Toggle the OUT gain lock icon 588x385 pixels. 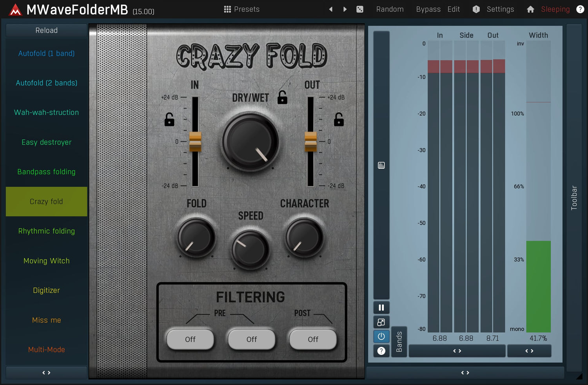click(339, 120)
